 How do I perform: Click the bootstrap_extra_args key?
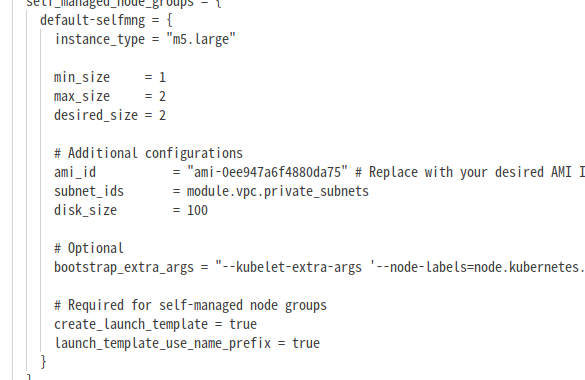(x=124, y=267)
